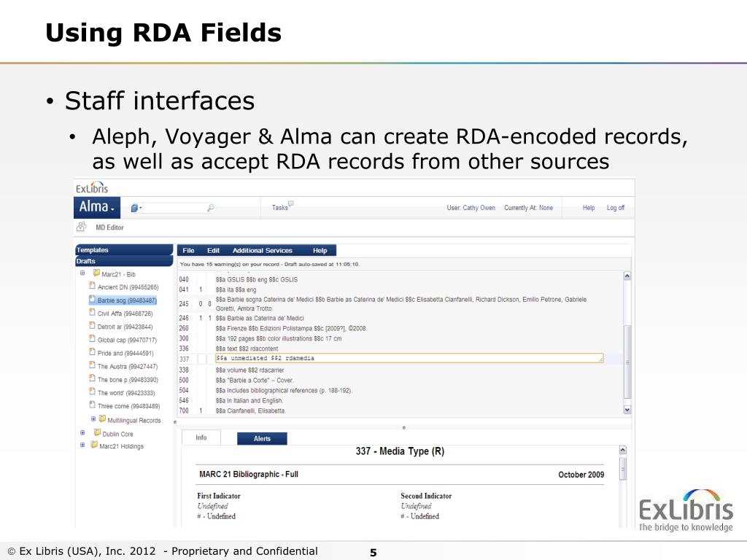This screenshot has height=560, width=747.
Task: Open the Alma main menu dropdown
Action: tap(97, 208)
